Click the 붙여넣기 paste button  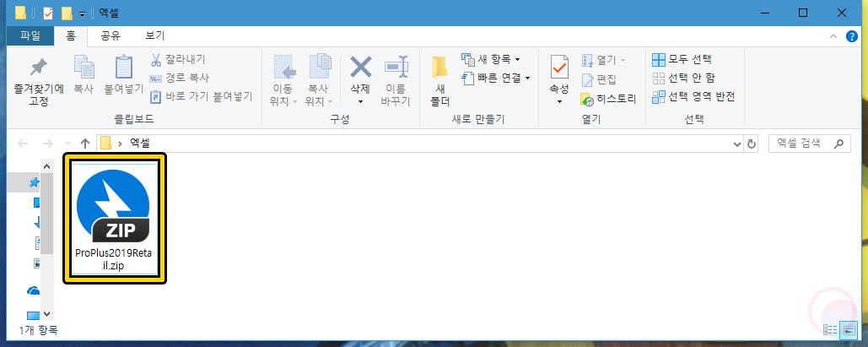[124, 75]
